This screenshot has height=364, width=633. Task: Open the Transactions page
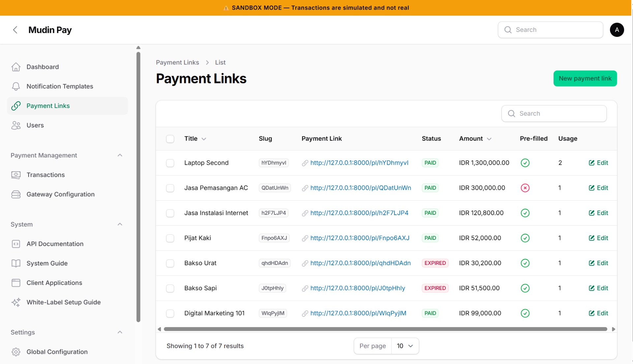coord(68,175)
